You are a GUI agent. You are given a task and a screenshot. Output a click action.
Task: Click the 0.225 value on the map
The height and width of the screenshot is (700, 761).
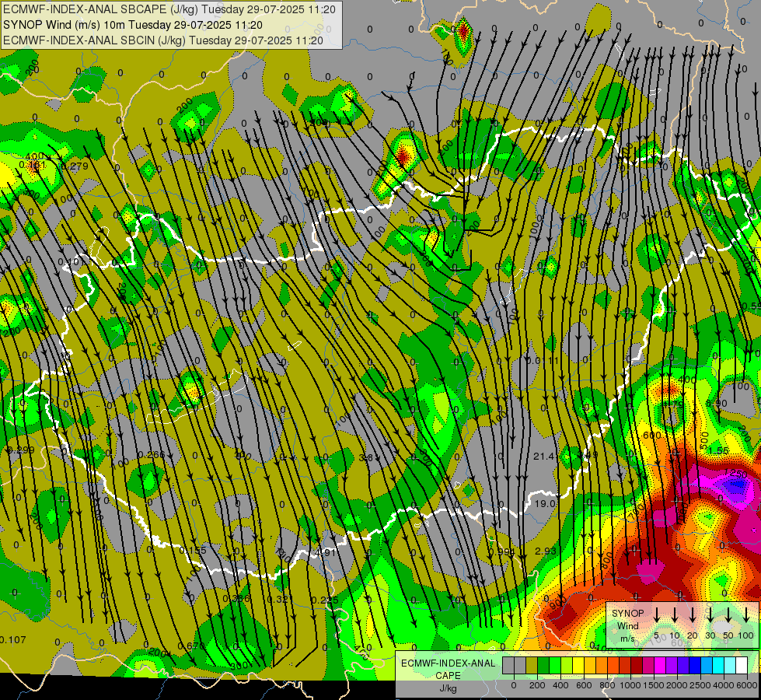[x=325, y=600]
